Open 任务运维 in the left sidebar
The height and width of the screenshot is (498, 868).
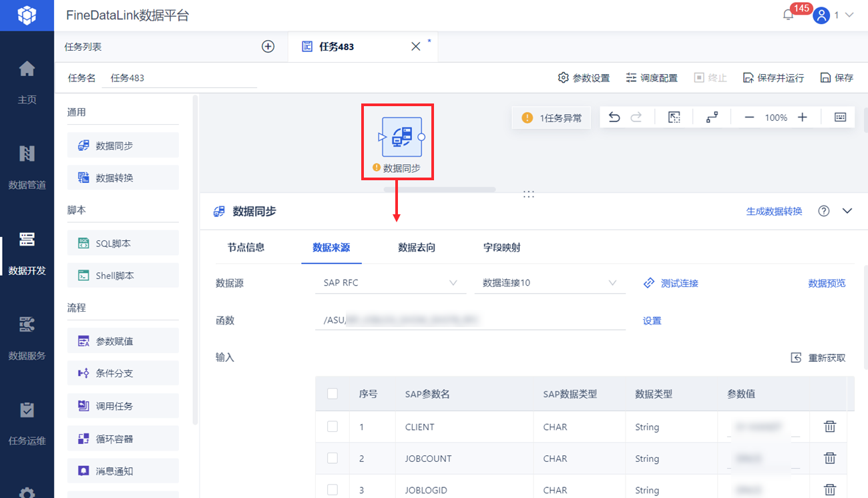(x=27, y=423)
